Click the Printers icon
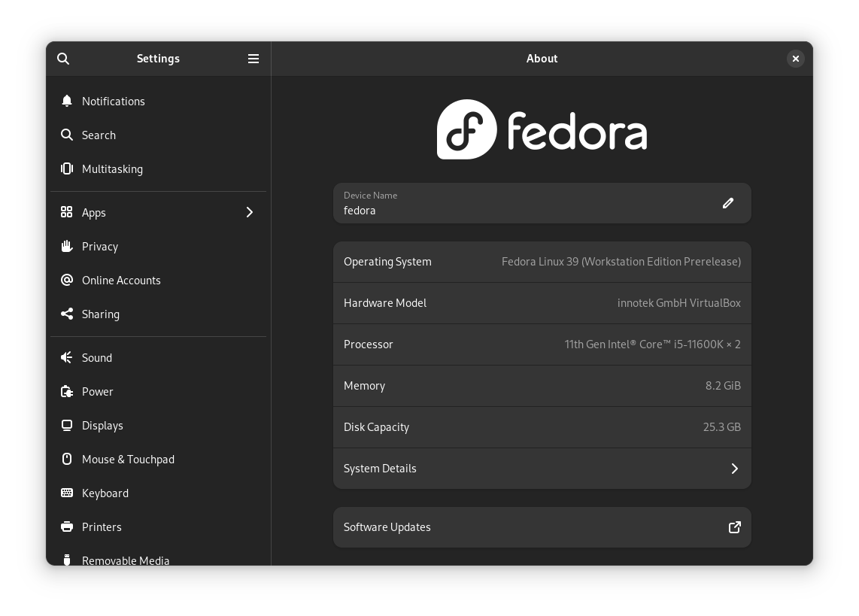The width and height of the screenshot is (859, 616). [66, 526]
